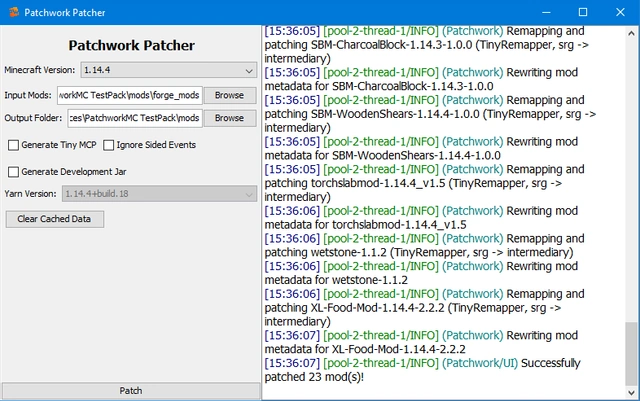
Task: Click the log scrollbar up arrow
Action: pyautogui.click(x=631, y=33)
